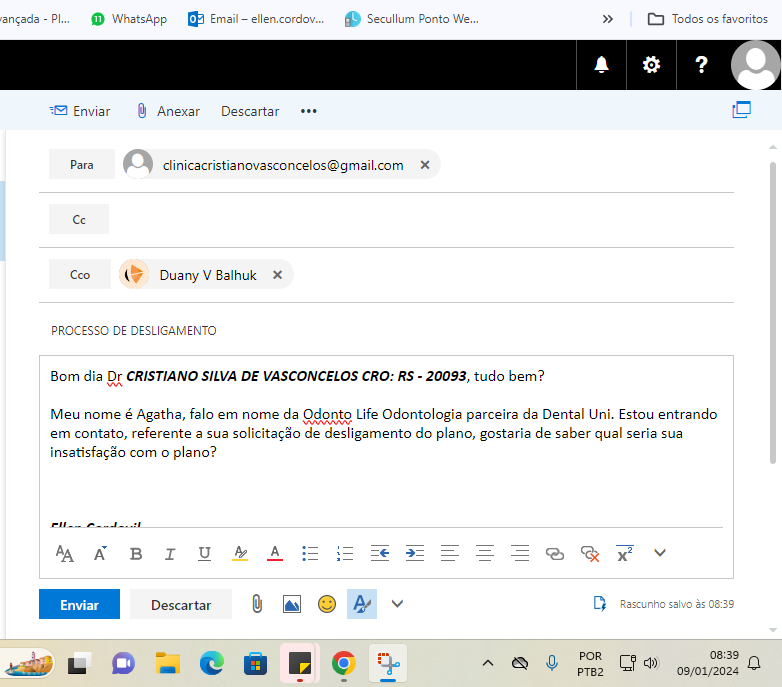
Task: Increase paragraph indent
Action: click(x=414, y=553)
